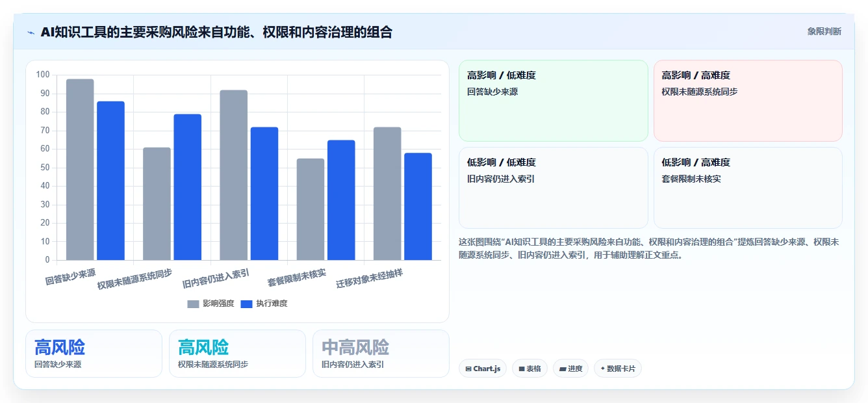Click the 数据卡片 tag chip

[617, 369]
